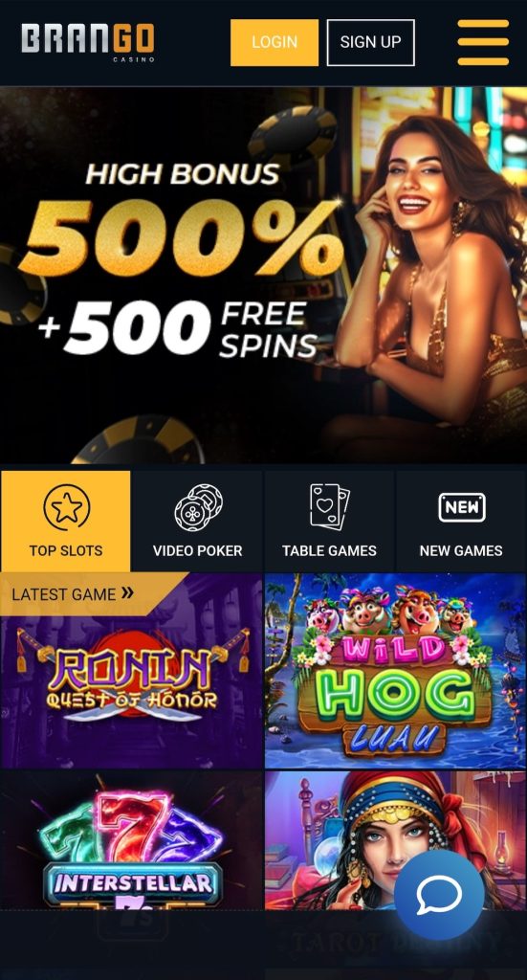The image size is (527, 980).
Task: Click the yellow Login button
Action: point(274,42)
